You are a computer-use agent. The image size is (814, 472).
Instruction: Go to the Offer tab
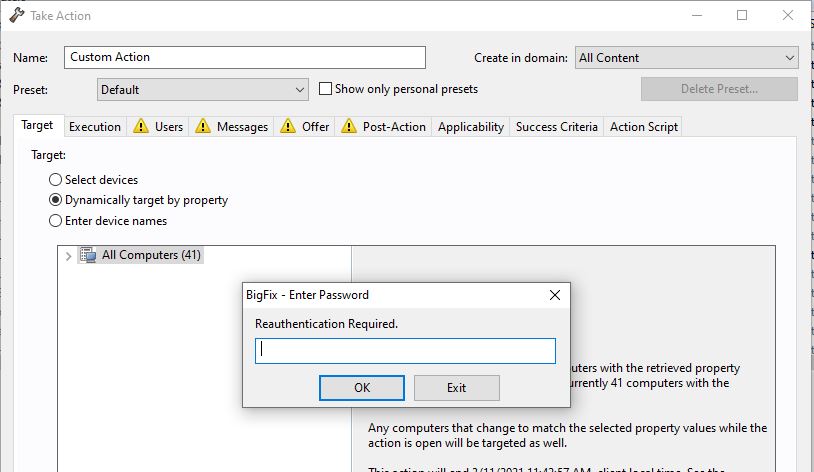[x=305, y=127]
